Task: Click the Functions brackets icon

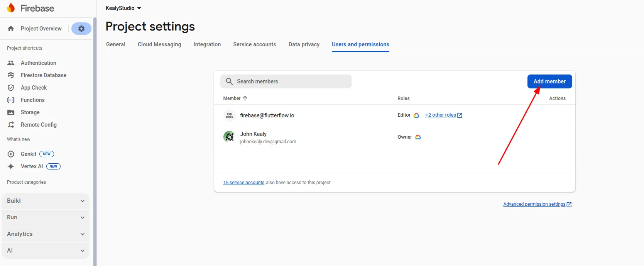Action: coord(11,100)
